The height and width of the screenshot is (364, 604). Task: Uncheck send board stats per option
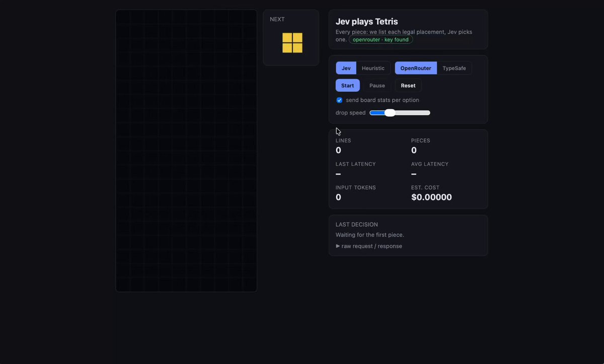pyautogui.click(x=339, y=100)
